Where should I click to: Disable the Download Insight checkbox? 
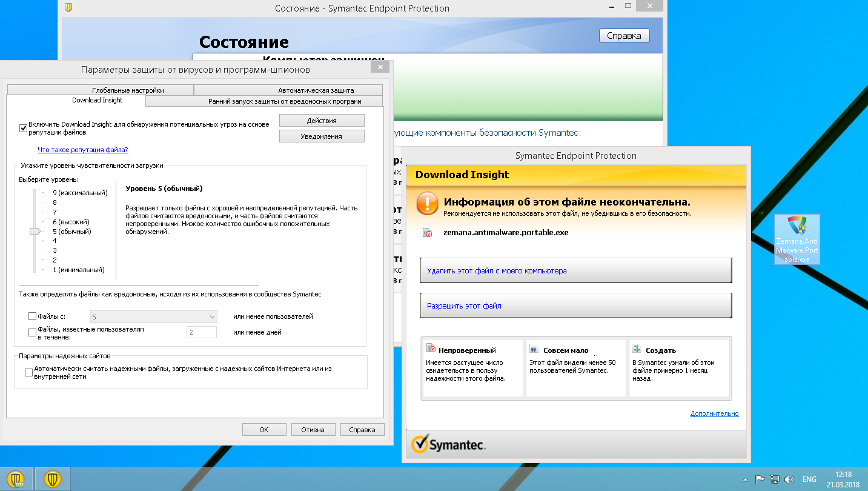tap(24, 128)
